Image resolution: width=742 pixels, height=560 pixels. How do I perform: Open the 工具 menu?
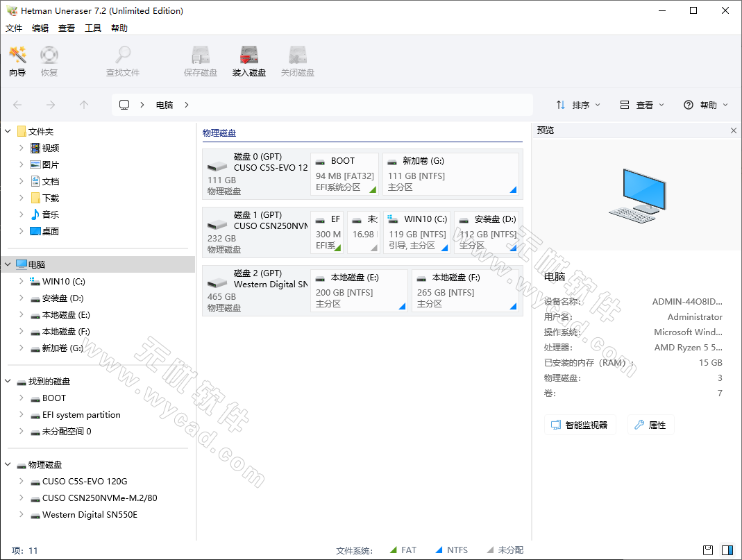[x=93, y=28]
